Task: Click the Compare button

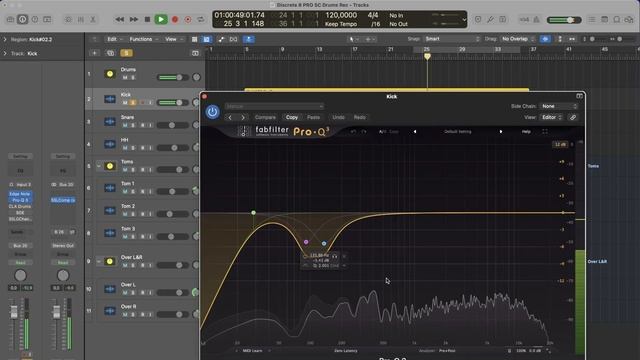Action: [265, 117]
